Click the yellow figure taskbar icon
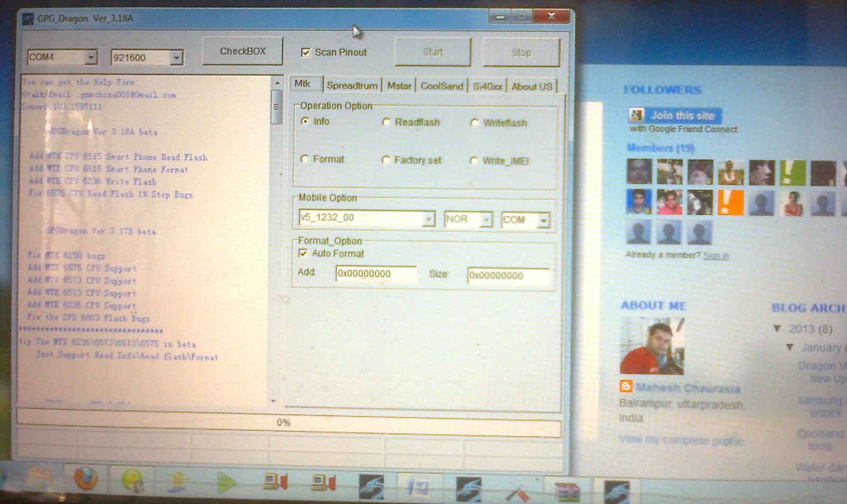Viewport: 847px width, 504px height. (178, 482)
